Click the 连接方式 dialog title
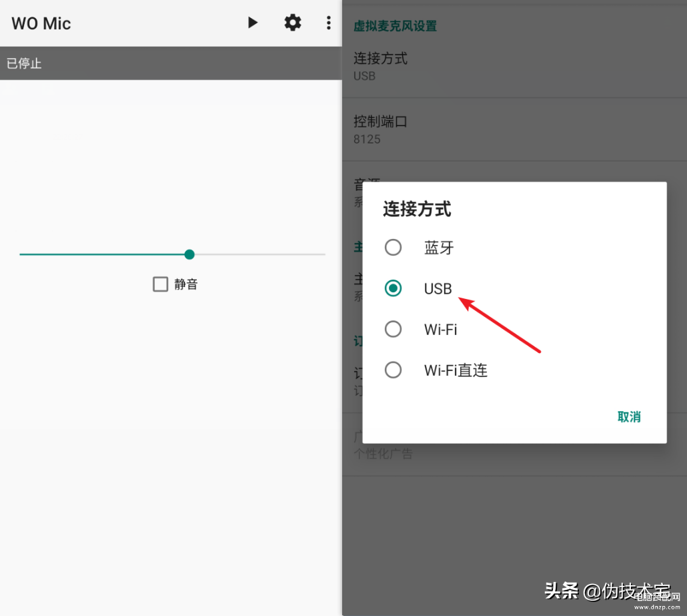This screenshot has height=616, width=687. 417,209
